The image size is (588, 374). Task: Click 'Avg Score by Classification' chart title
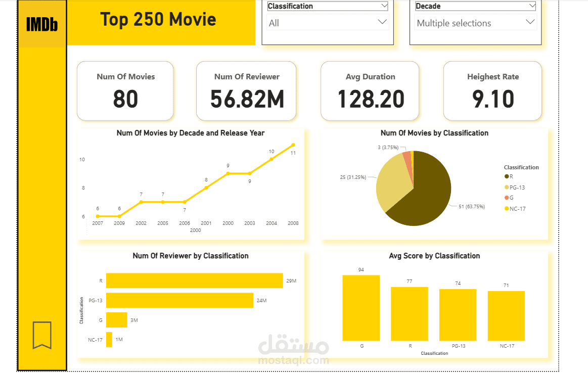tap(434, 256)
